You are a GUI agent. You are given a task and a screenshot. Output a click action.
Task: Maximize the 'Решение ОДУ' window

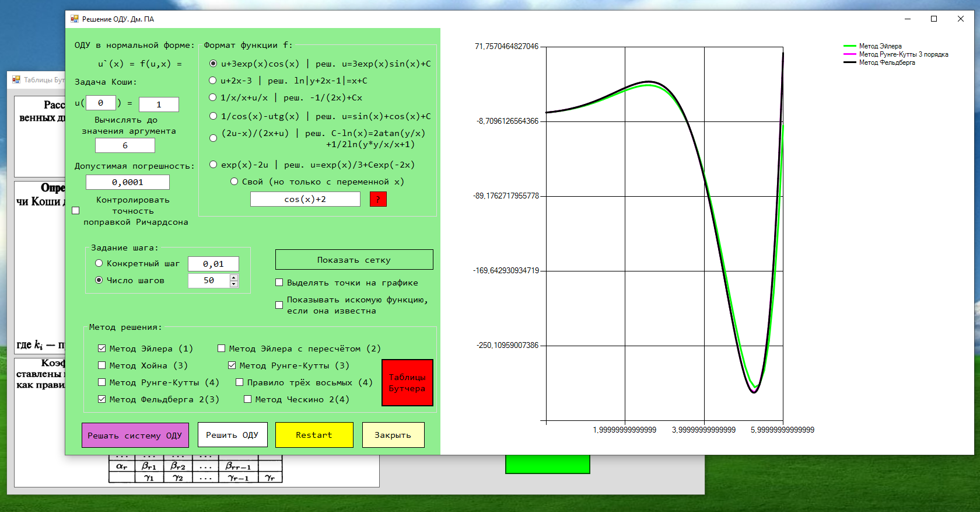(934, 19)
